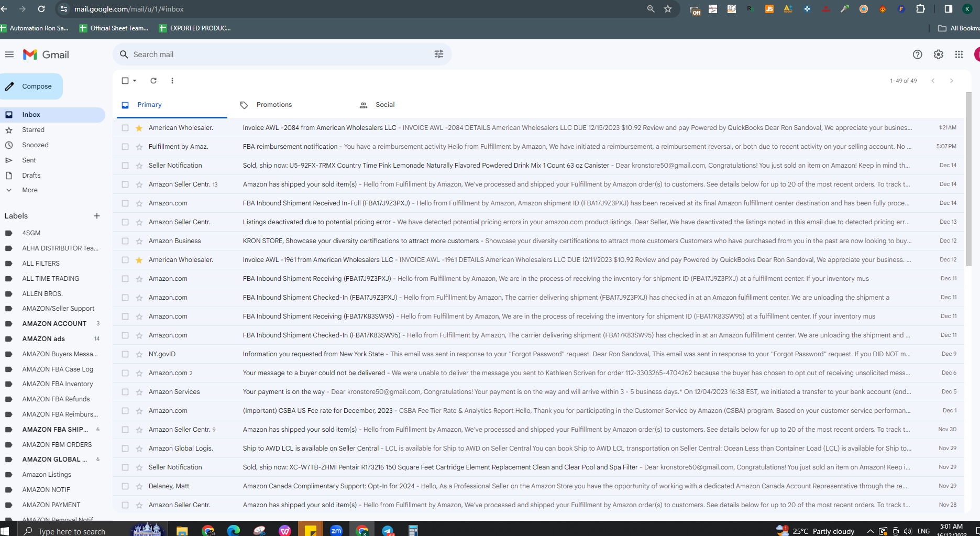
Task: Open the Your payment is on the way email
Action: (539, 392)
